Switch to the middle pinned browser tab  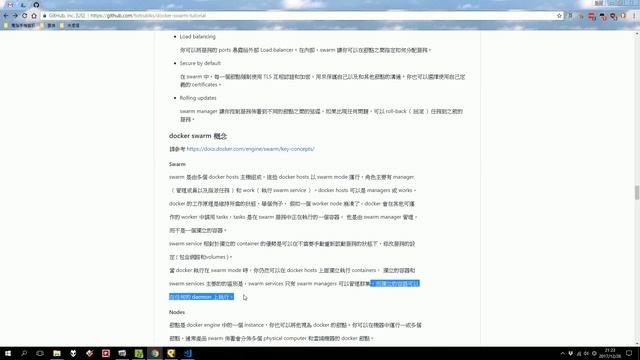point(23,5)
